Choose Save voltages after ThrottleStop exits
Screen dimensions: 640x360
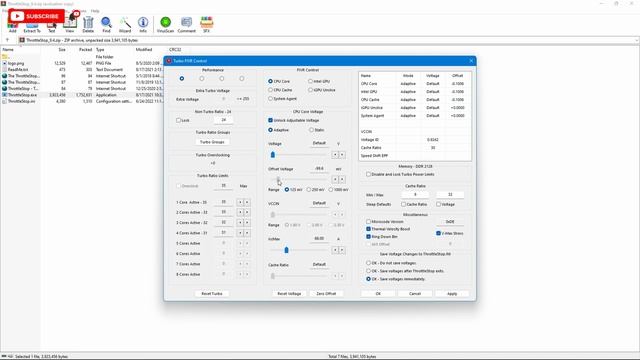(368, 271)
